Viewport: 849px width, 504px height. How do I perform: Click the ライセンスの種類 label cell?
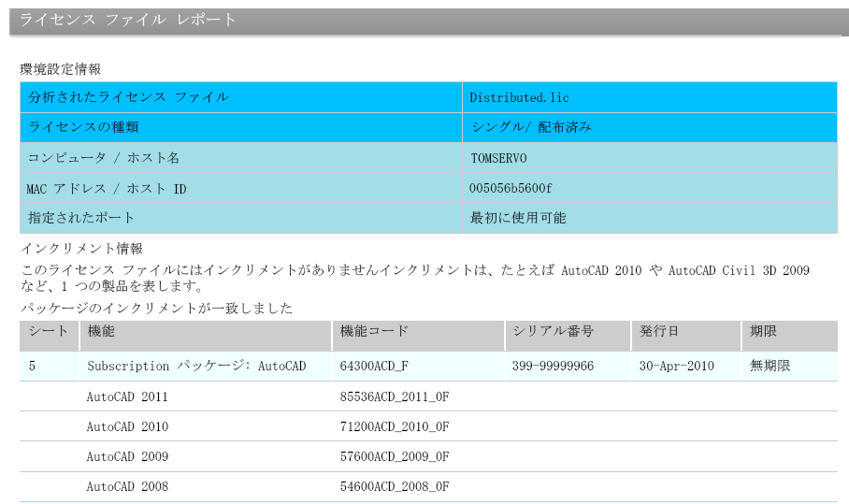coord(241,128)
